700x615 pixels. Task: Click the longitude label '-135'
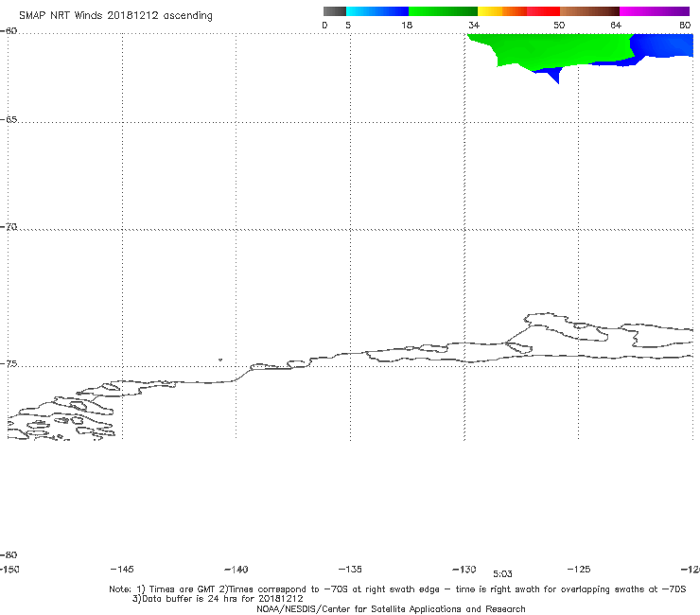click(350, 569)
